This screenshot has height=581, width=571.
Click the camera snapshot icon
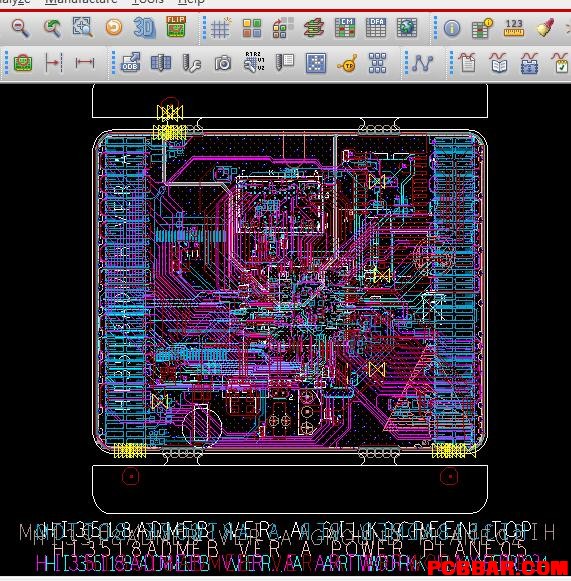tap(223, 63)
